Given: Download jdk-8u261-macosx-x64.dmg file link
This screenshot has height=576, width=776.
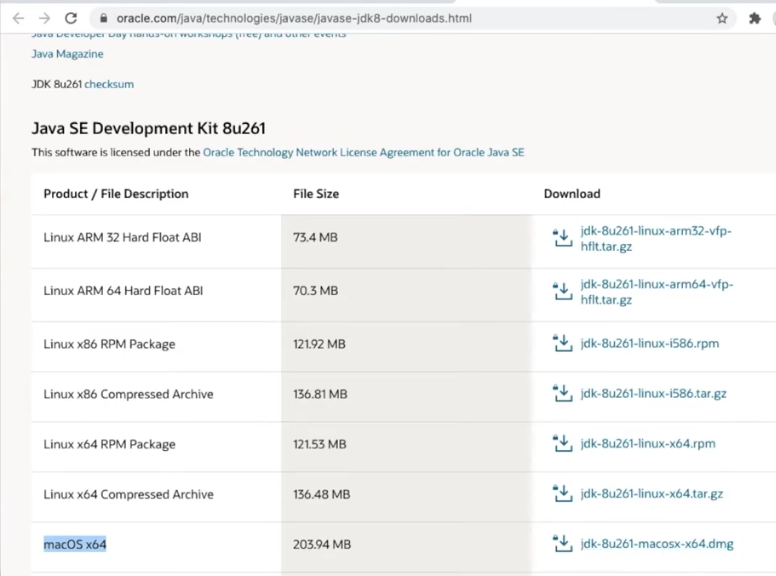Looking at the screenshot, I should point(657,543).
